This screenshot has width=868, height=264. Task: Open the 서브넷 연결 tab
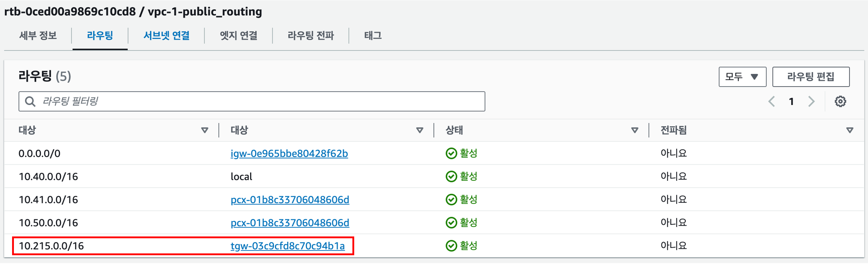pos(167,35)
